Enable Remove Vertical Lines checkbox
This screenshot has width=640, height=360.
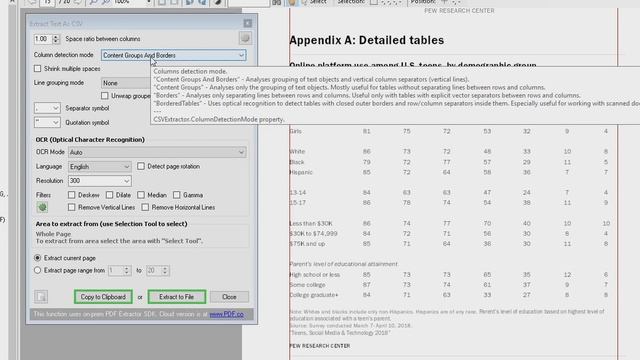71,207
